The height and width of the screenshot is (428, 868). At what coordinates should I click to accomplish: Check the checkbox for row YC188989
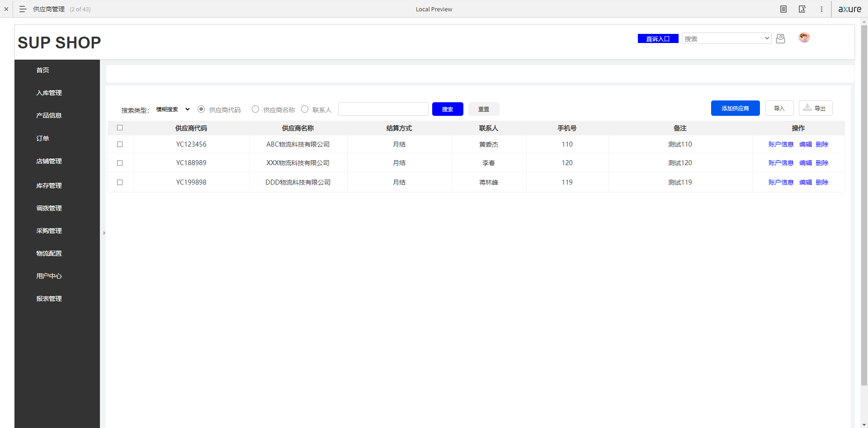120,163
